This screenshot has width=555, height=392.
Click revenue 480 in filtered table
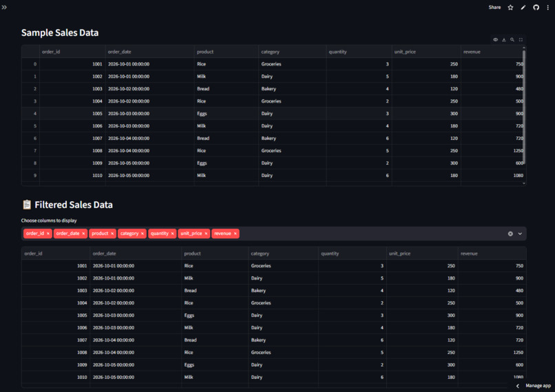[492, 291]
